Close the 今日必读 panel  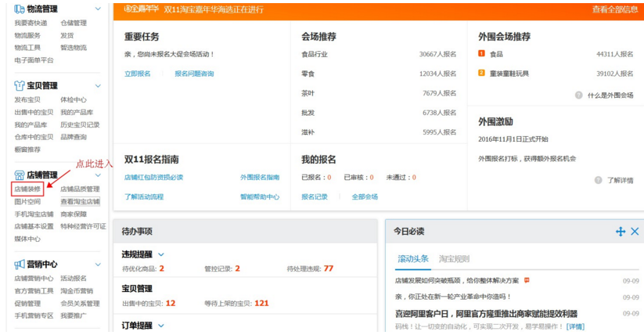(x=635, y=232)
